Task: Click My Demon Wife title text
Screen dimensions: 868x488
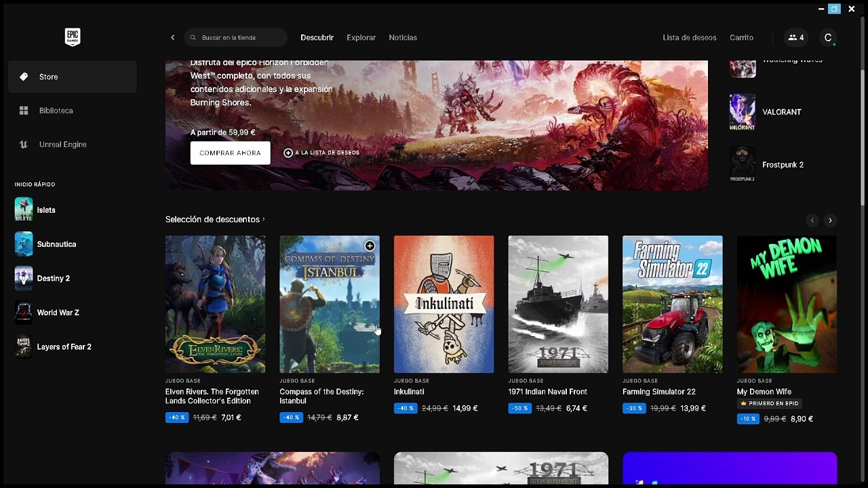Action: 764,392
